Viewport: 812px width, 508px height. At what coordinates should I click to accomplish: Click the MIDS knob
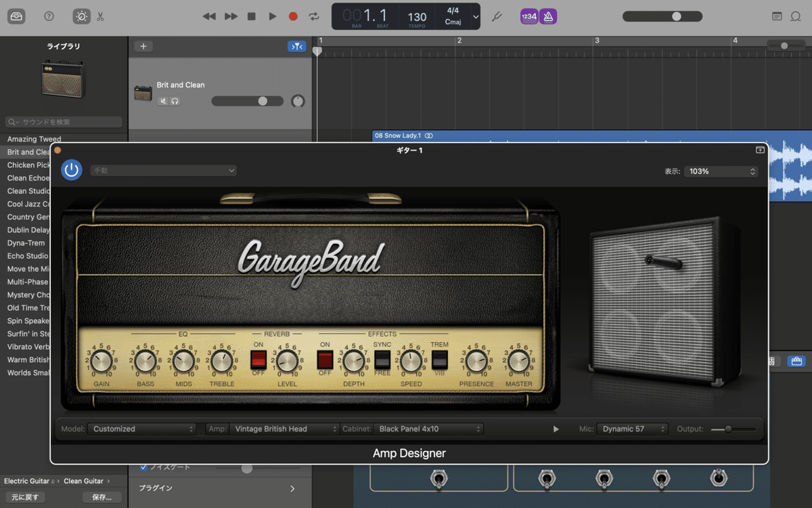pyautogui.click(x=184, y=361)
